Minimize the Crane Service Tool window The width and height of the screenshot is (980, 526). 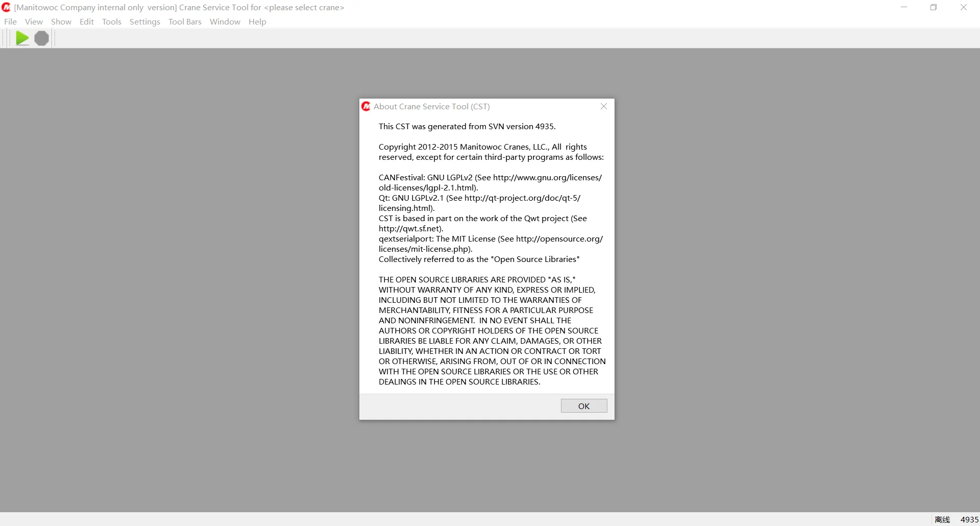(904, 8)
